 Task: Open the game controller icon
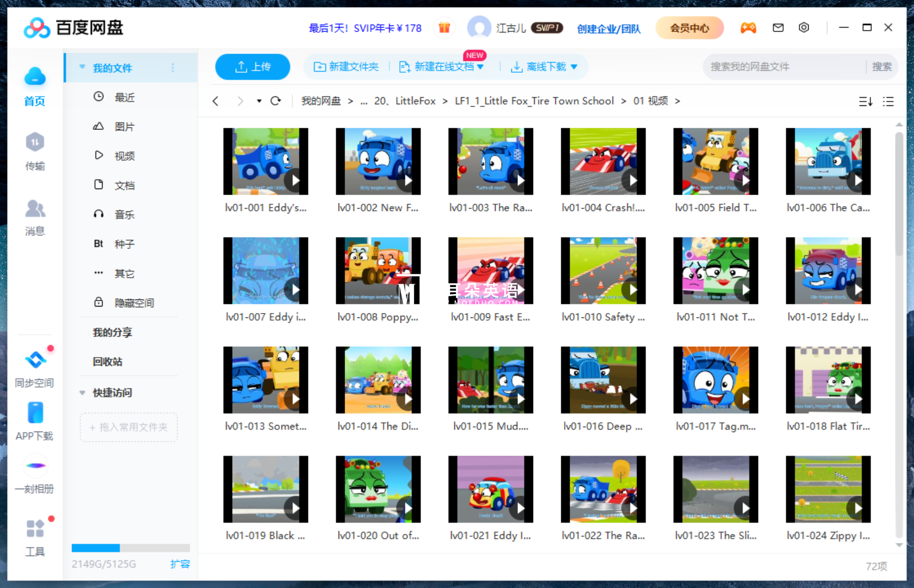click(x=748, y=28)
